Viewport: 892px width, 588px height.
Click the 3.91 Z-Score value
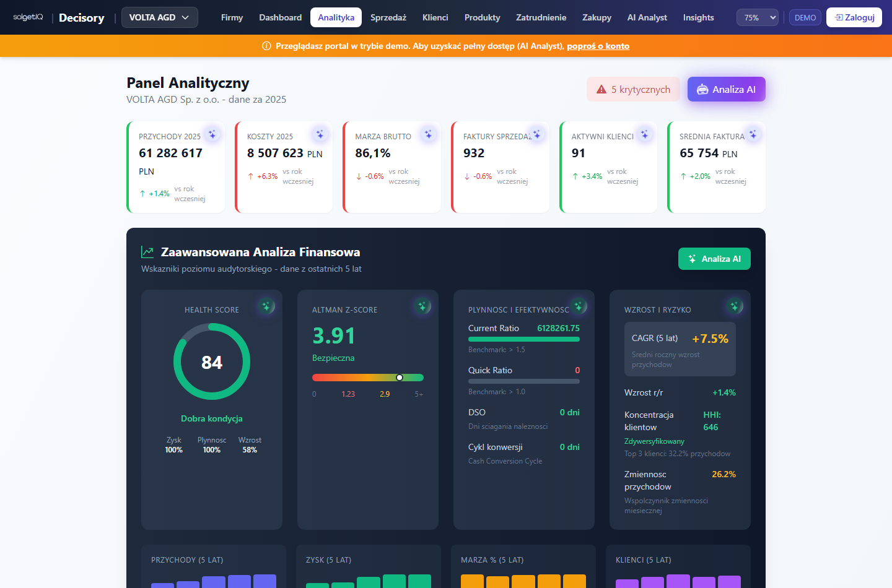click(x=334, y=335)
